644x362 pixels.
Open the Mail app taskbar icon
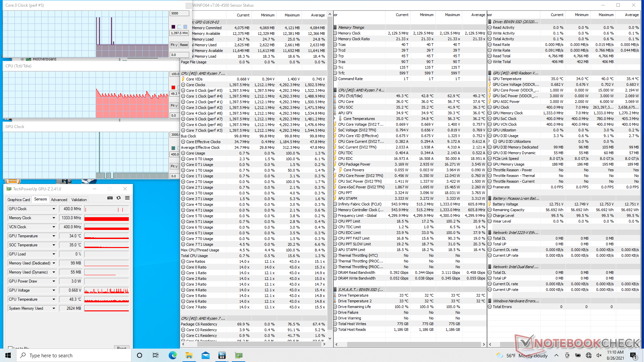[206, 355]
